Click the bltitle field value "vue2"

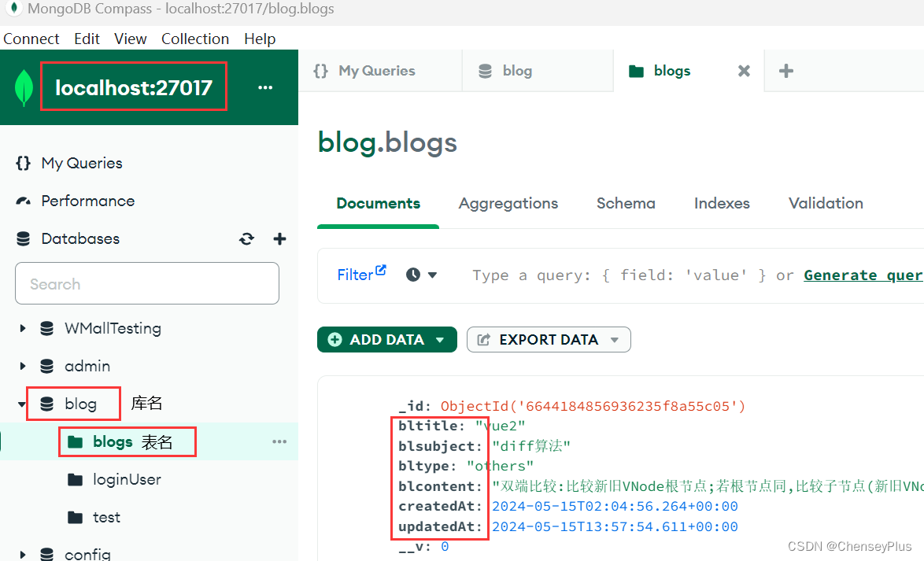pos(500,426)
